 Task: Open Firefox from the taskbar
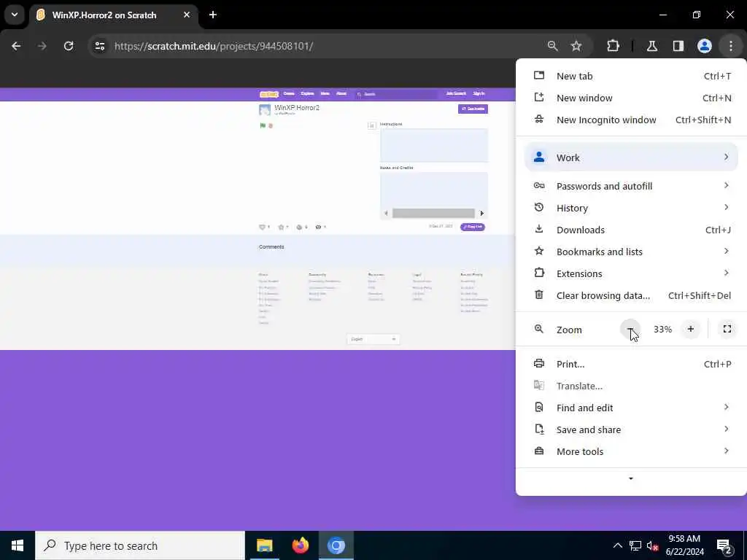[x=300, y=545]
